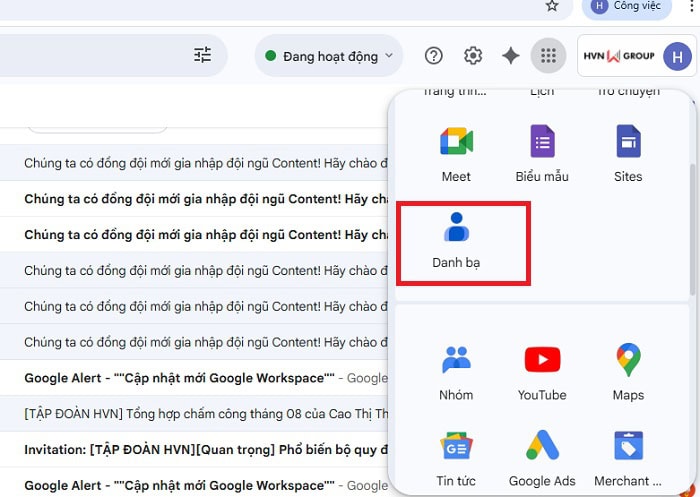The image size is (700, 497).
Task: Launch Google Maps app
Action: click(x=628, y=371)
